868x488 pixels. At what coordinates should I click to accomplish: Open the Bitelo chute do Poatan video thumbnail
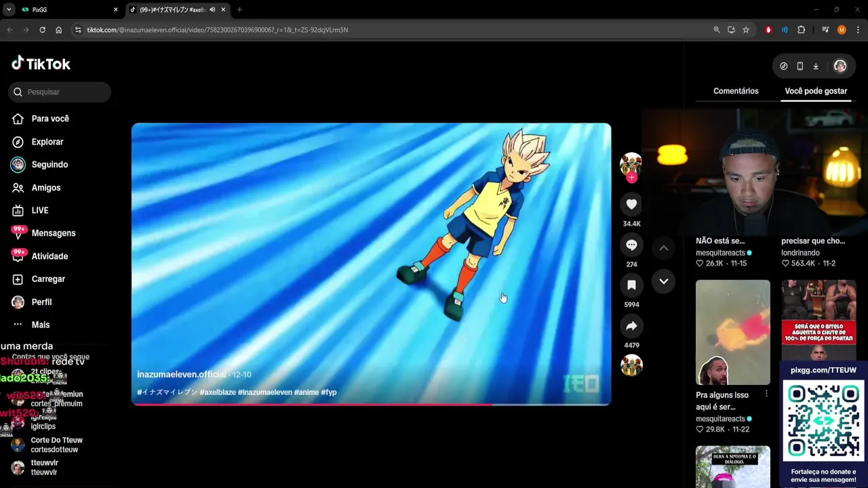click(818, 320)
